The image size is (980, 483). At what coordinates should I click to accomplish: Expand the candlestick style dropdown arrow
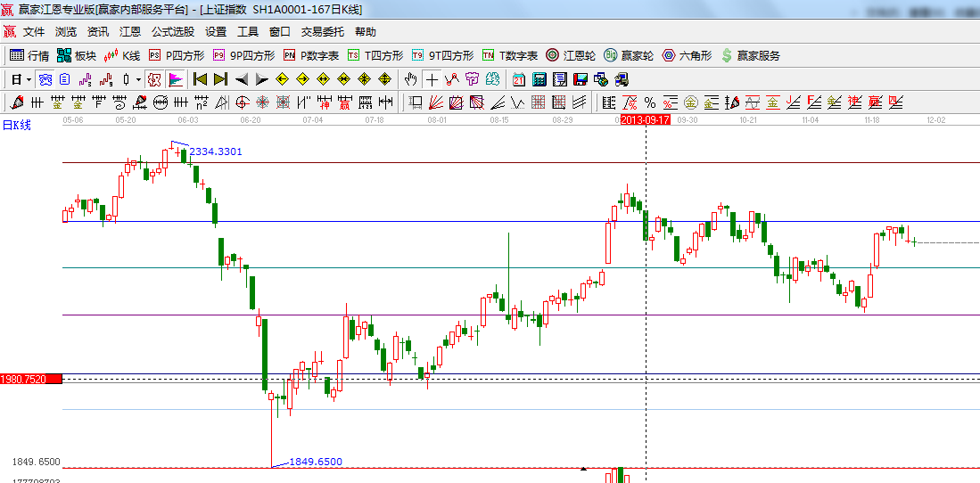click(x=138, y=79)
